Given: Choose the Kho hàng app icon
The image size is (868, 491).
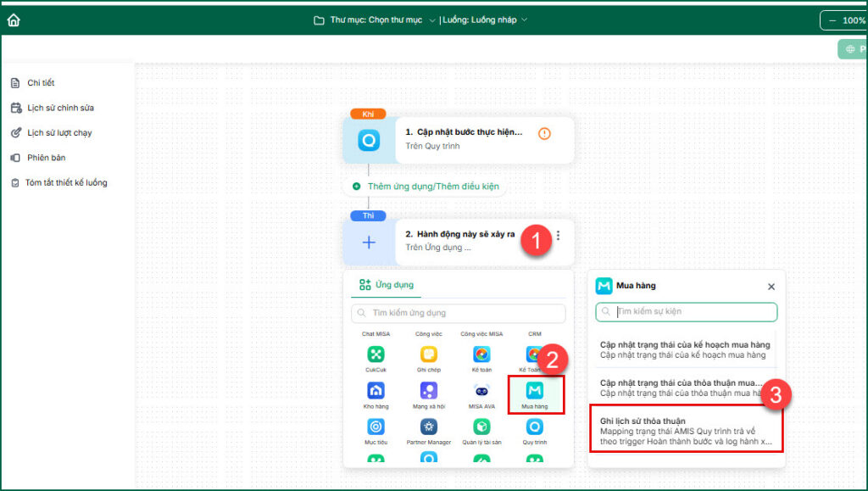Looking at the screenshot, I should coord(376,391).
